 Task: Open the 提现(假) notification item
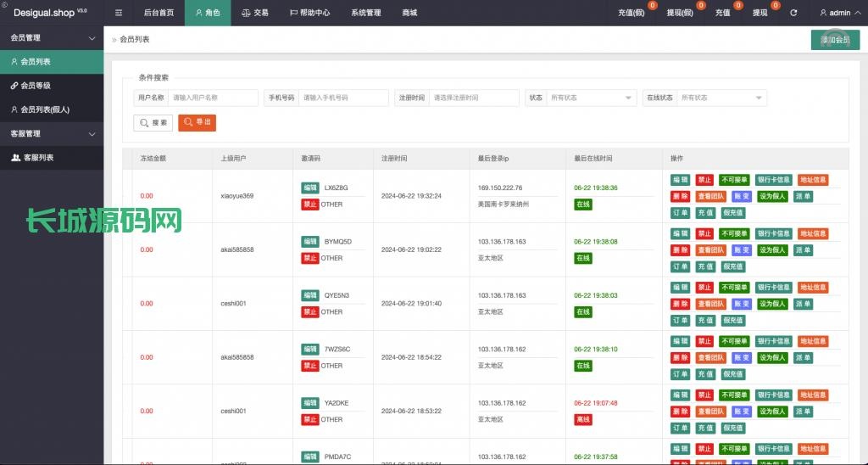coord(681,13)
